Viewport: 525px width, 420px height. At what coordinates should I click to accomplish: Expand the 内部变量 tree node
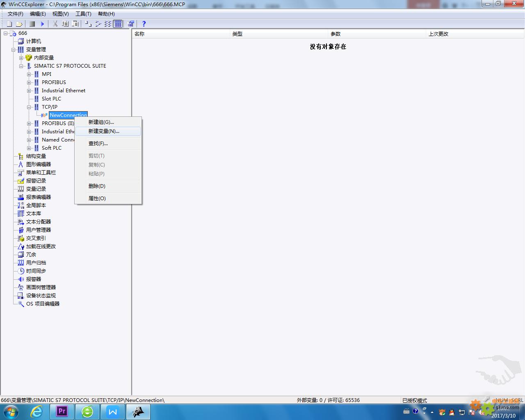click(x=21, y=58)
